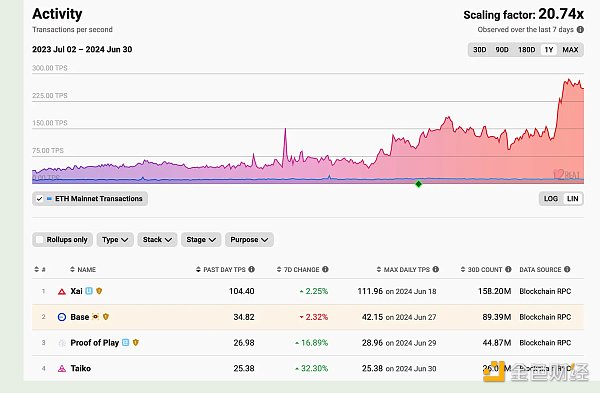Viewport: 600px width, 393px height.
Task: Click the Past Day TPS info icon
Action: tap(251, 269)
